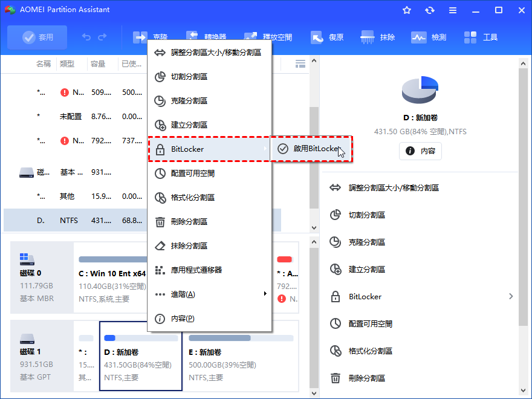Click Delete Partition trash icon in right panel
532x399 pixels.
(x=335, y=378)
